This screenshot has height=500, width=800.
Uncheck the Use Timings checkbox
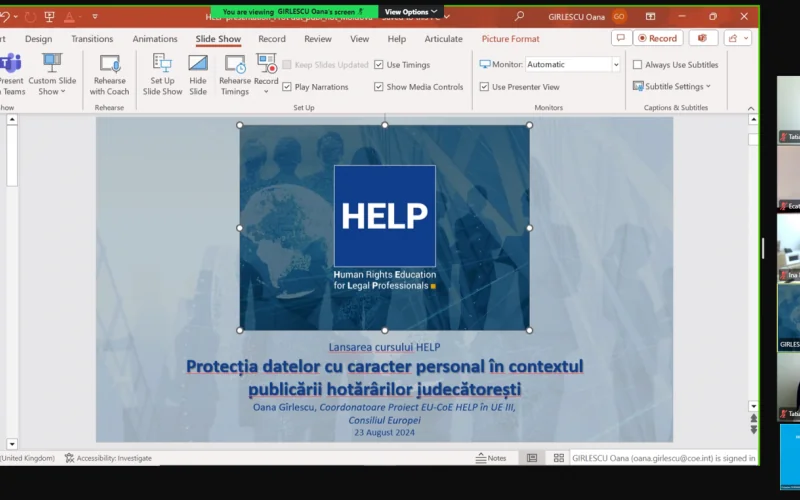[379, 65]
